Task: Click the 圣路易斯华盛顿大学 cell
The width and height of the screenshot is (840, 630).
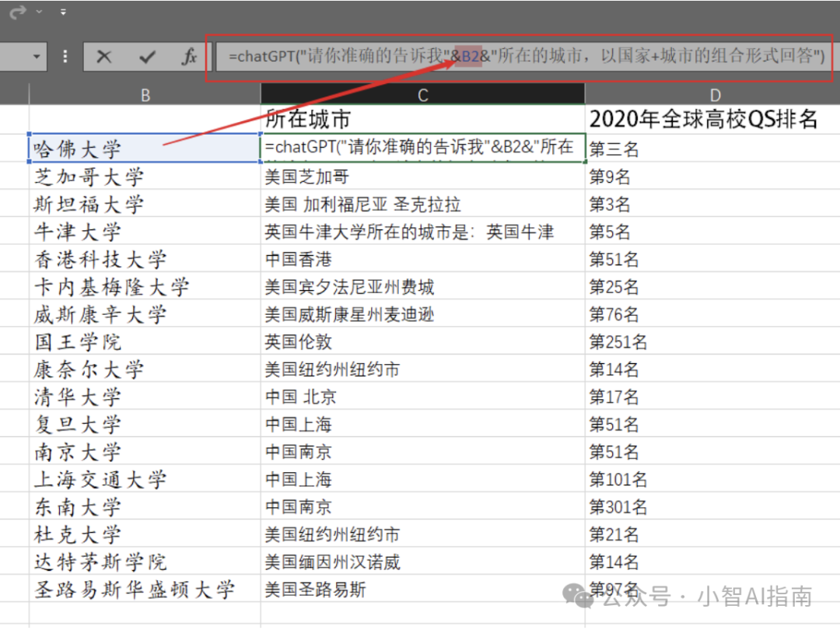Action: [x=145, y=590]
